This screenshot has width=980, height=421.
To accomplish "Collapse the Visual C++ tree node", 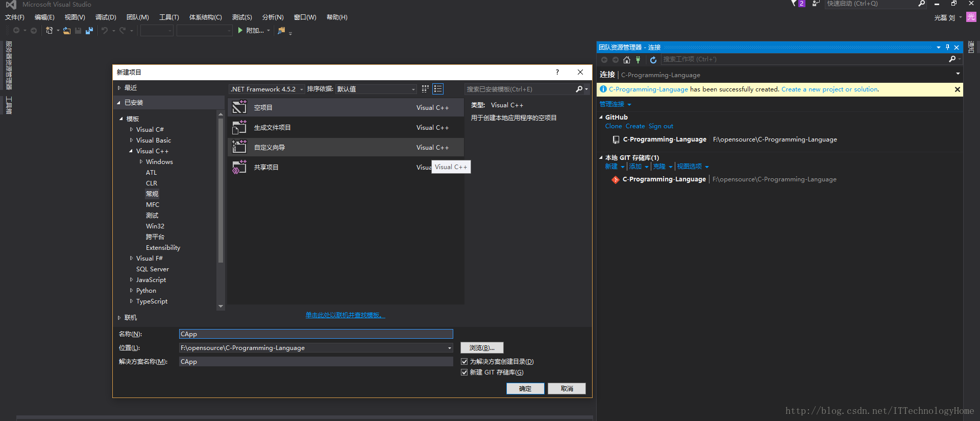I will coord(131,151).
